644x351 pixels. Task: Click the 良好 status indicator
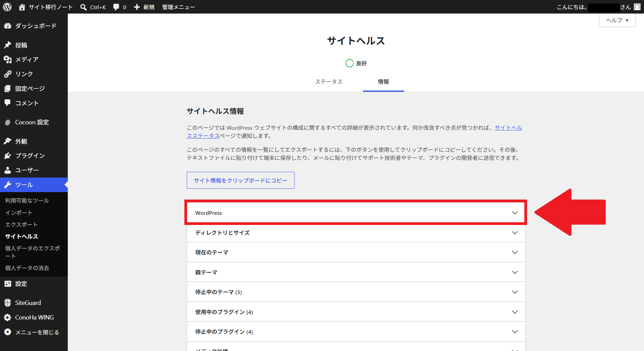pyautogui.click(x=356, y=63)
